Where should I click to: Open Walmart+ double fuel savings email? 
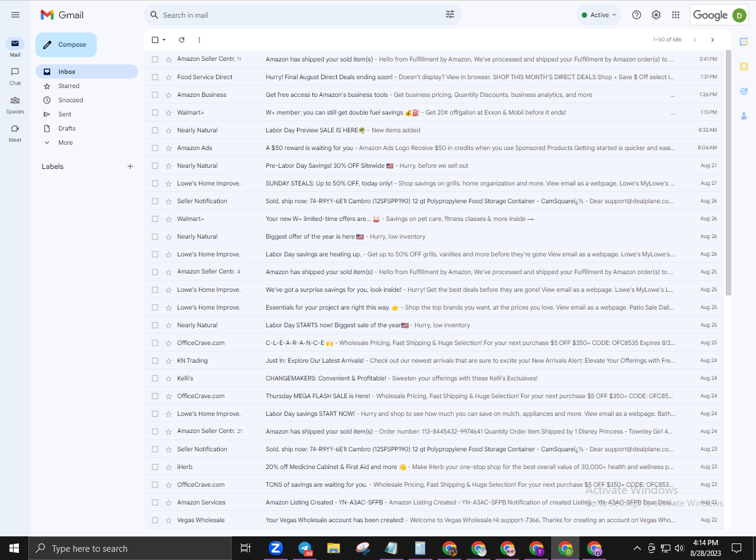pyautogui.click(x=434, y=112)
